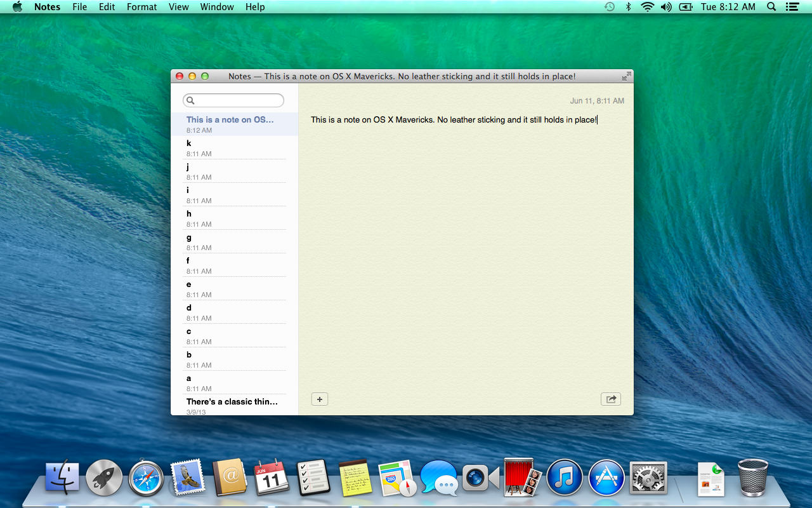Image resolution: width=812 pixels, height=508 pixels.
Task: Click the new note plus button
Action: (x=320, y=399)
